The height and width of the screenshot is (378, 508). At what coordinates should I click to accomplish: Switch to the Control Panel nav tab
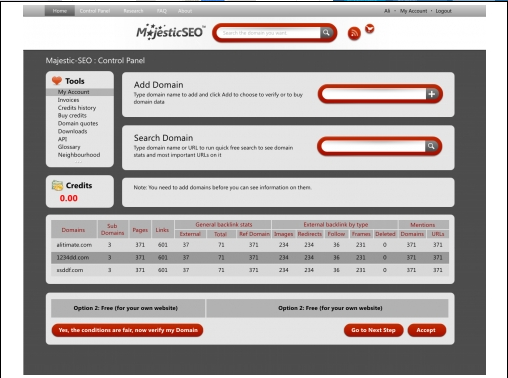point(95,11)
